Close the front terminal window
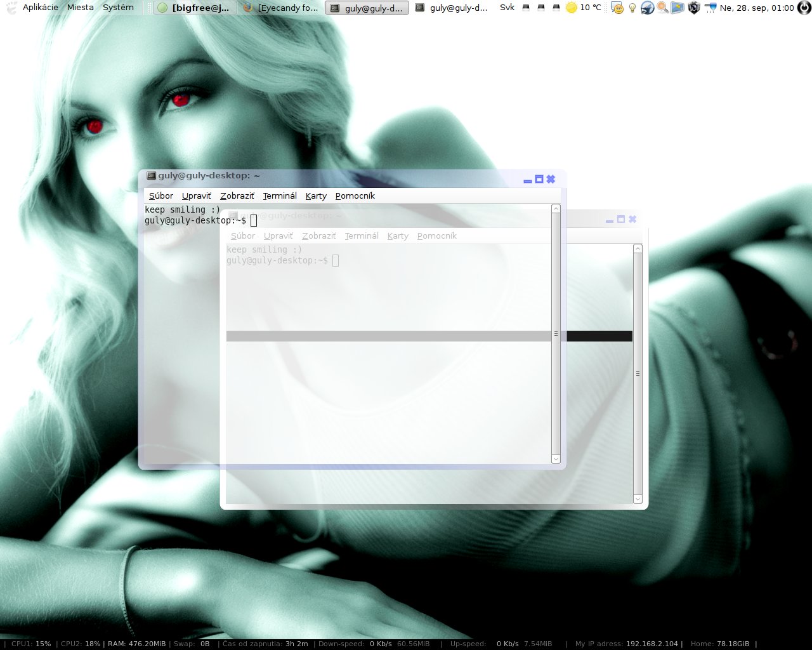812x650 pixels. click(x=551, y=180)
